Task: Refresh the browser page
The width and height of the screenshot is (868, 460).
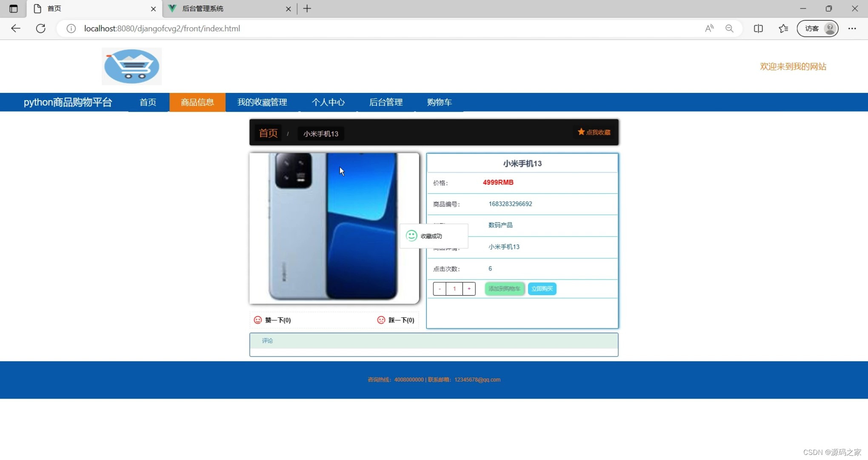Action: coord(41,29)
